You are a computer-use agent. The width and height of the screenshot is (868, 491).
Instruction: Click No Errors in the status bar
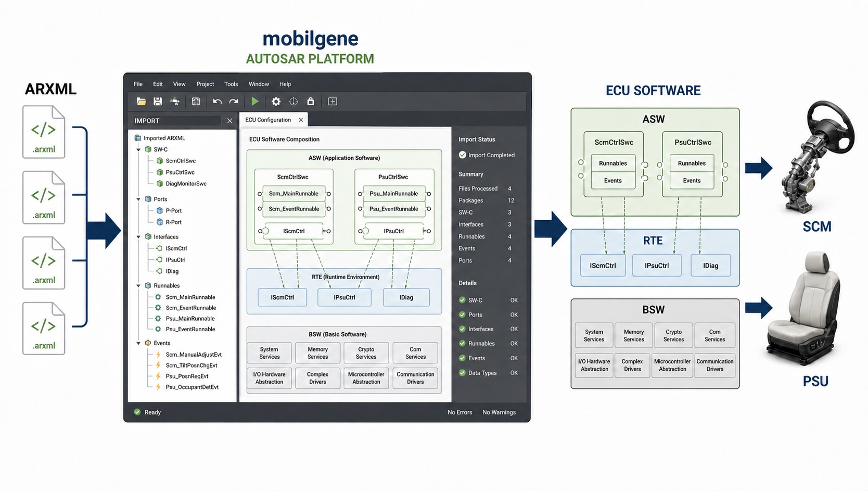pos(460,412)
